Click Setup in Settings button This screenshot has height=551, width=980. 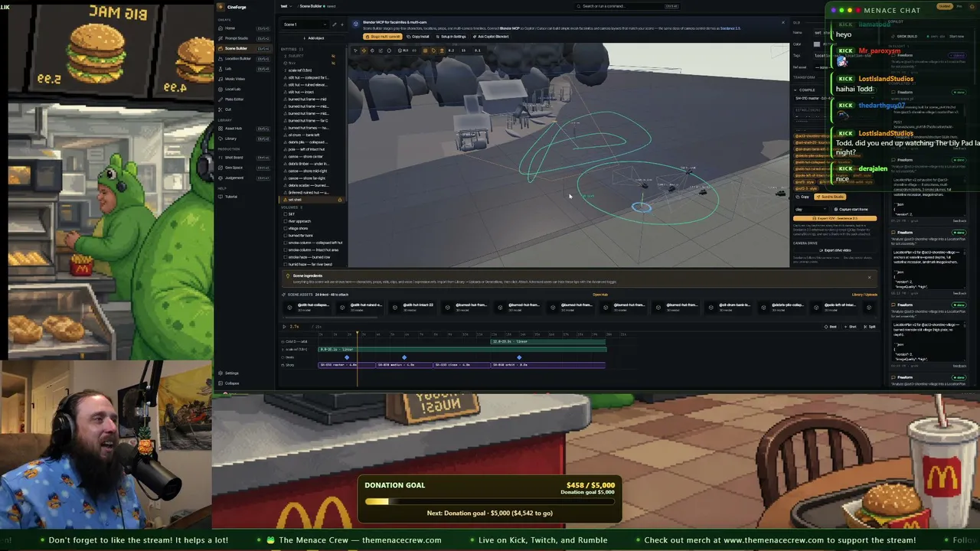451,37
